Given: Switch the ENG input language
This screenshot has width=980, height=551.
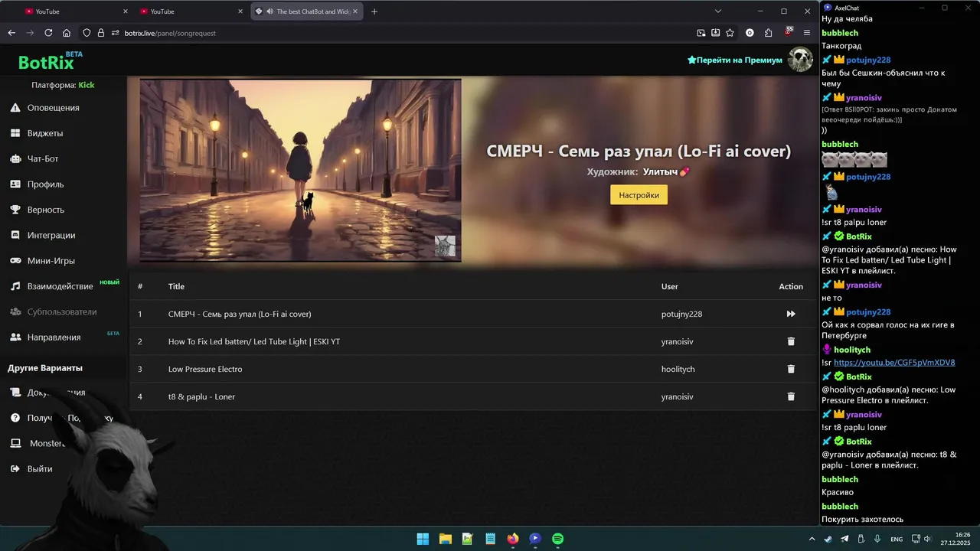Looking at the screenshot, I should [897, 539].
